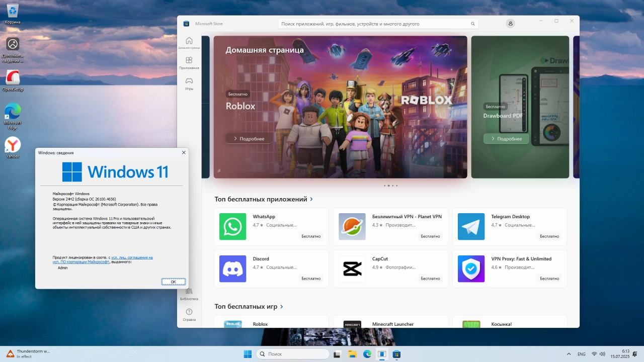Select the Discord app icon
The image size is (644, 362).
pos(232,268)
